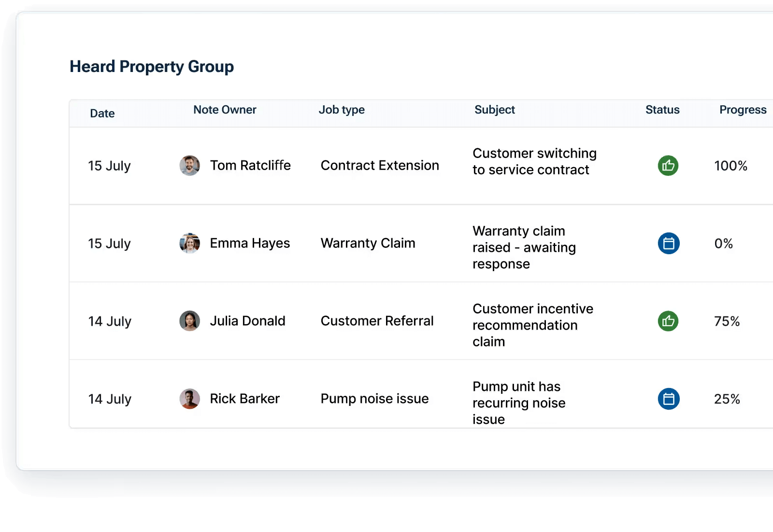Image resolution: width=773 pixels, height=532 pixels.
Task: Sort by the Progress column header
Action: (743, 110)
